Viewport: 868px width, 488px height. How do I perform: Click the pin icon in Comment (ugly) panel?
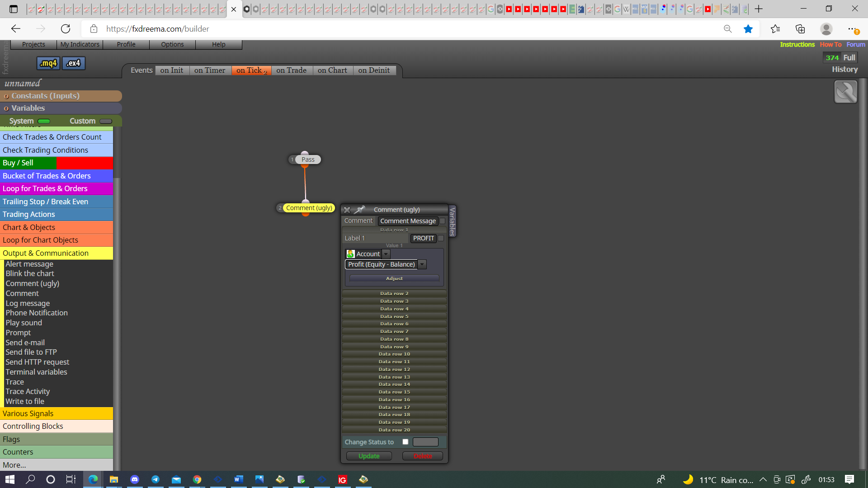(x=359, y=210)
